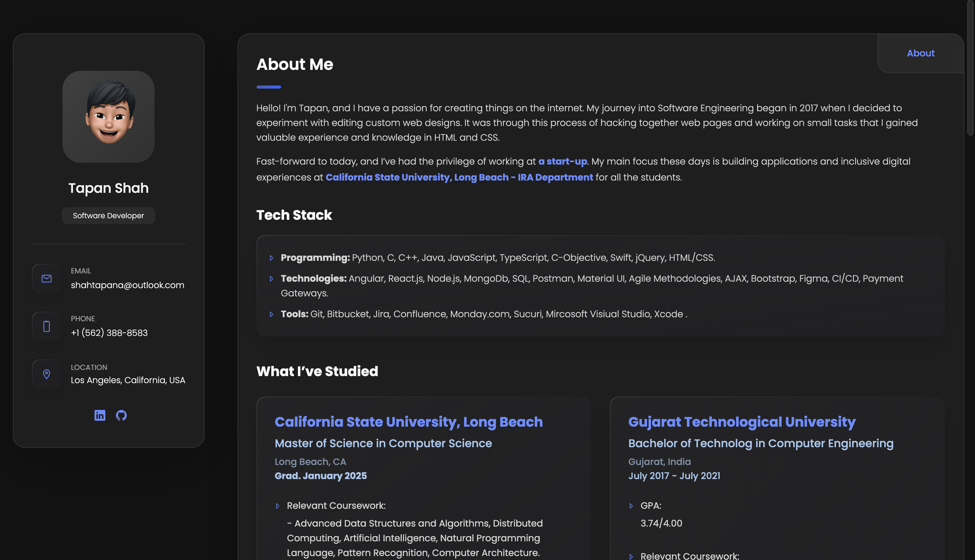Image resolution: width=975 pixels, height=560 pixels.
Task: Open the CSULB IRA Department link
Action: click(459, 177)
